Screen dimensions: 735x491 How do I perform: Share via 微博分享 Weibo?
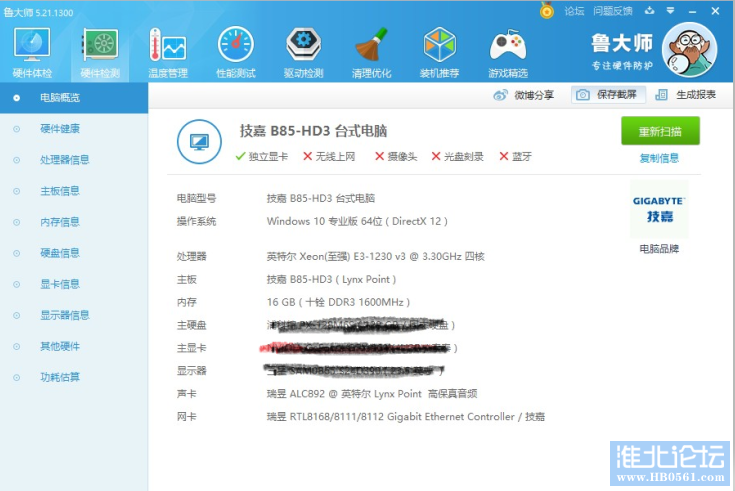tap(524, 95)
